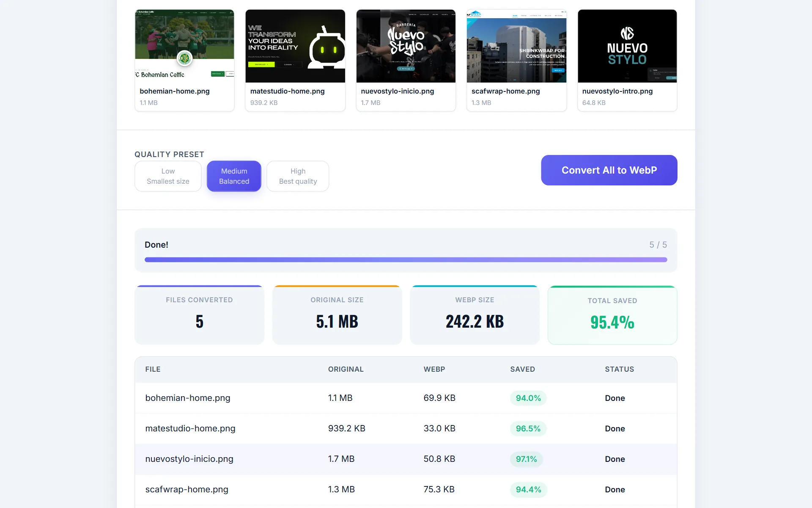
Task: Click the 94.4% saved badge
Action: [528, 489]
